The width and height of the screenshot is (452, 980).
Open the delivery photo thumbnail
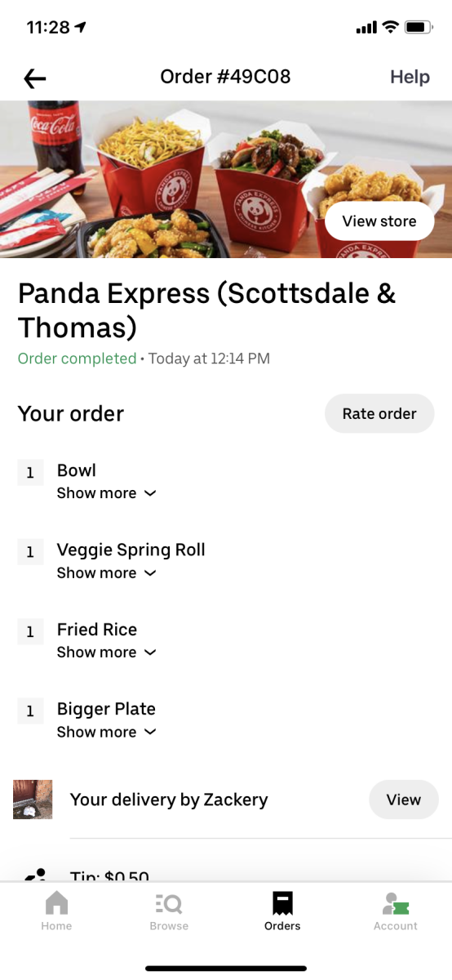coord(33,800)
